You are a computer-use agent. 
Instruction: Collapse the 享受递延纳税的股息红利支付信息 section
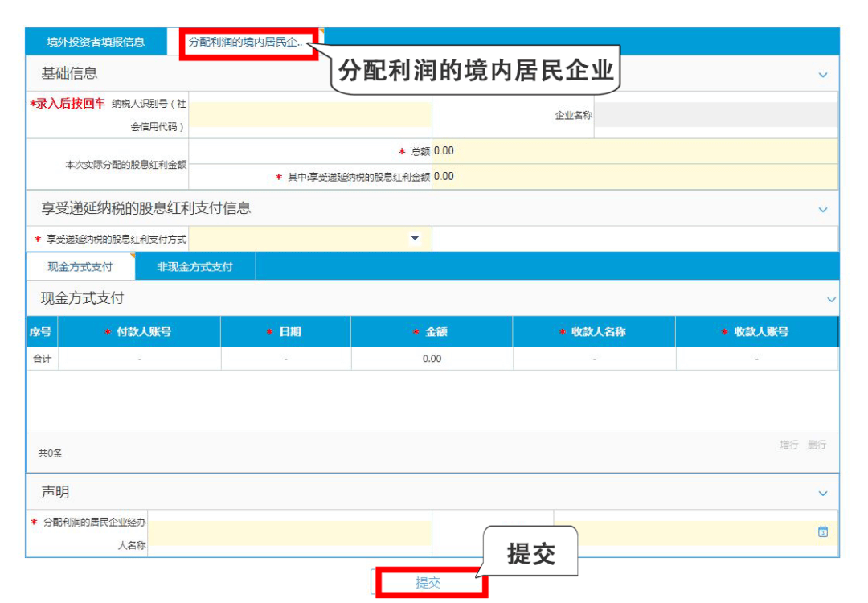point(823,210)
